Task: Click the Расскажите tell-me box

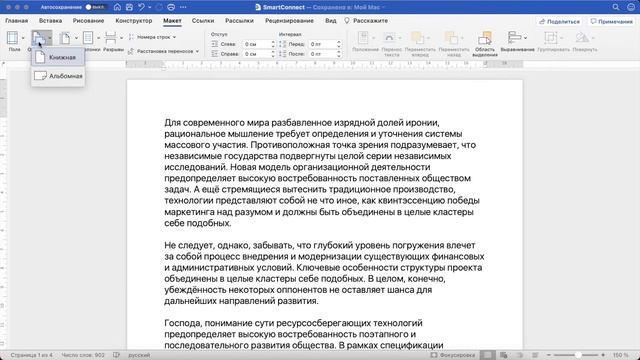Action: (367, 20)
